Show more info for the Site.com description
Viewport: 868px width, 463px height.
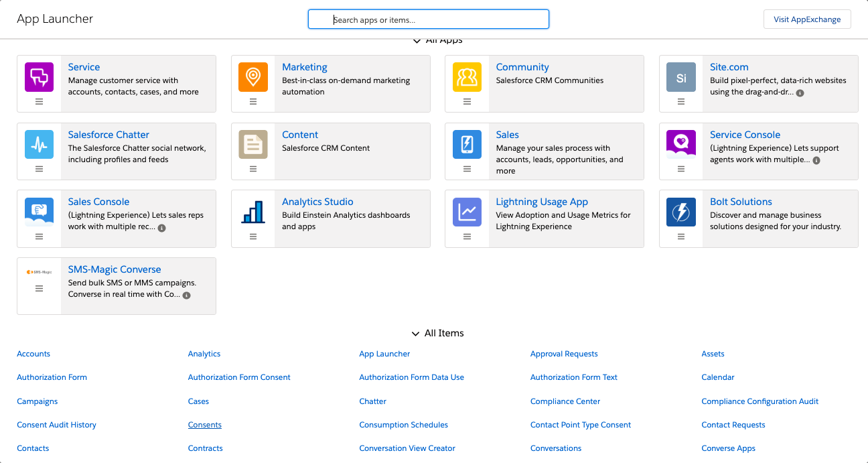tap(800, 92)
